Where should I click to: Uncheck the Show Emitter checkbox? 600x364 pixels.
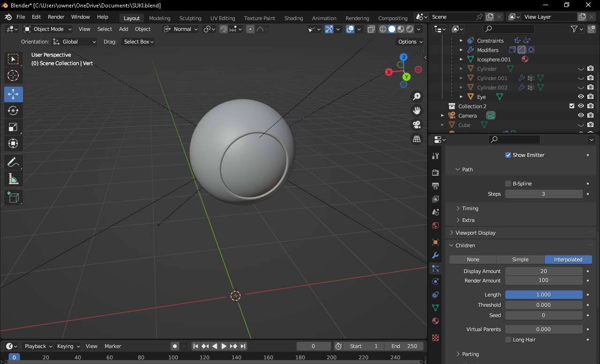coord(508,155)
